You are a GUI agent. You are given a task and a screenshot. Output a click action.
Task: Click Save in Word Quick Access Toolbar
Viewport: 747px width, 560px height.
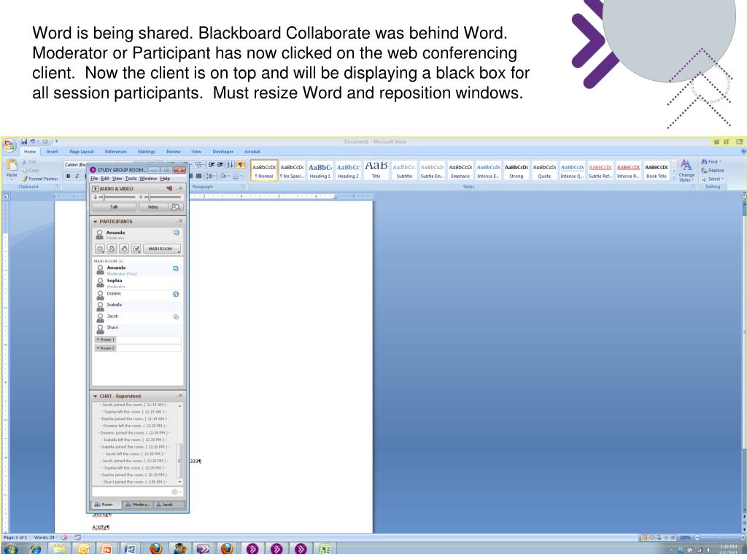coord(24,141)
